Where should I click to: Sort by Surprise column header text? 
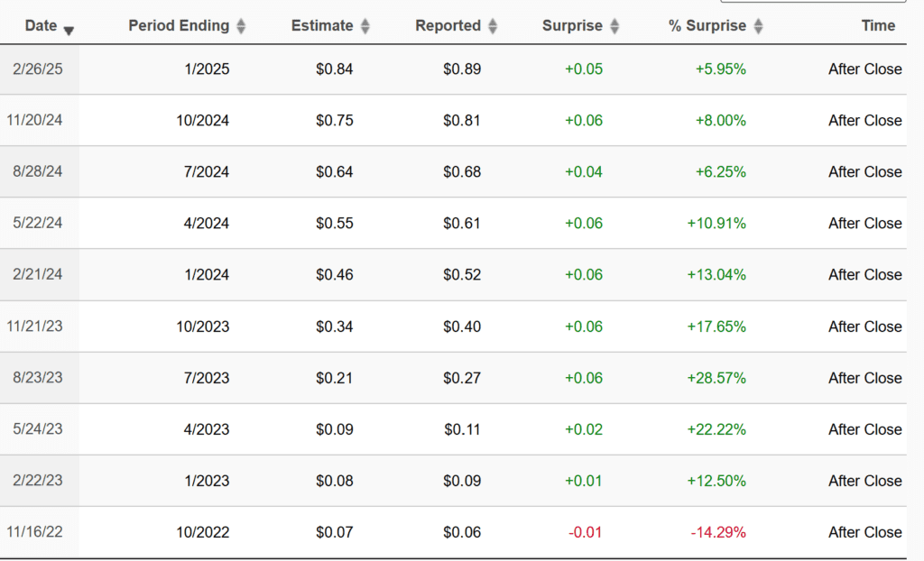[572, 26]
